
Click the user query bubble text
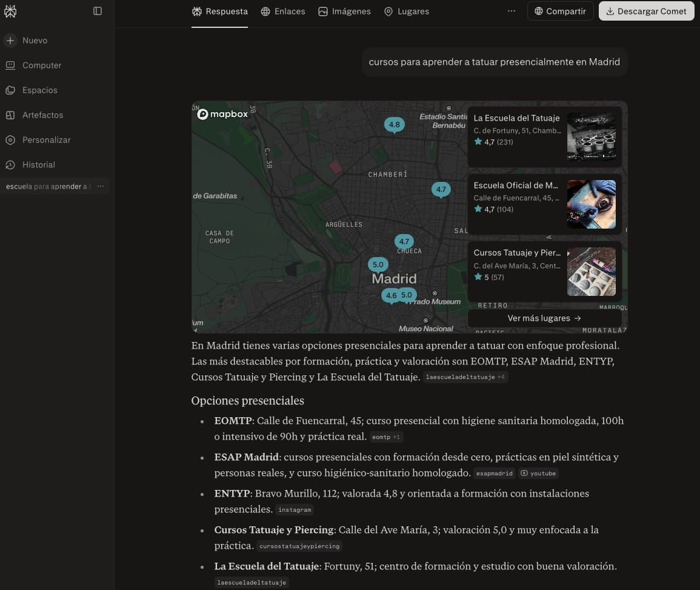pyautogui.click(x=494, y=62)
